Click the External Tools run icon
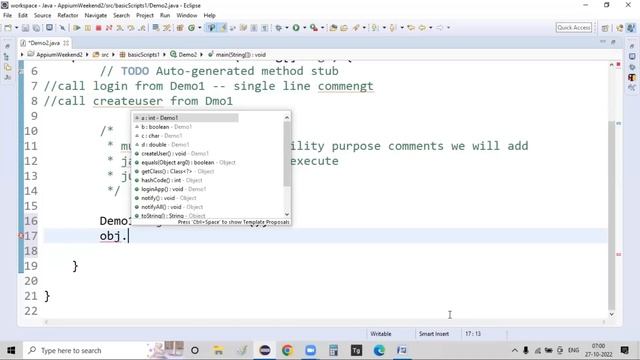Viewport: 640px width, 360px height. pos(313,28)
